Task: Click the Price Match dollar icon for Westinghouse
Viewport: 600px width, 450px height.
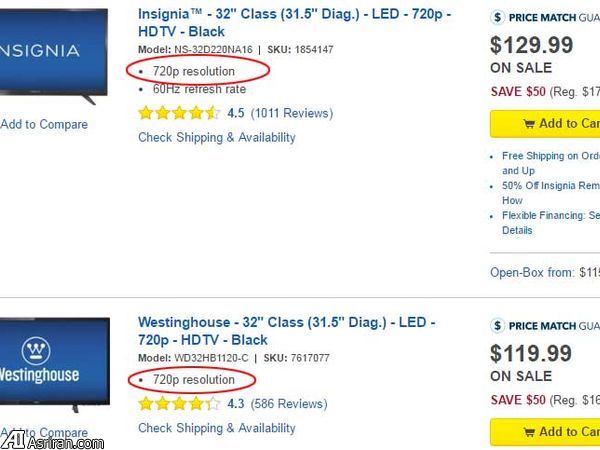Action: coord(499,325)
